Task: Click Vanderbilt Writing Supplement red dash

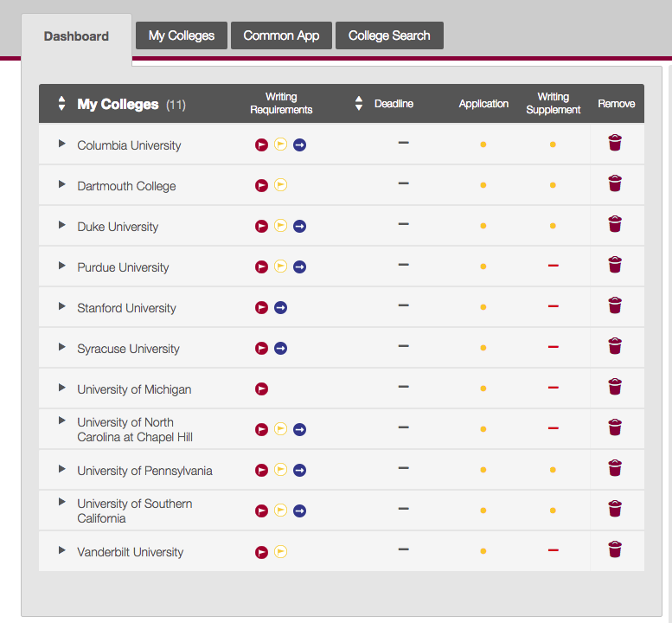Action: [x=553, y=550]
